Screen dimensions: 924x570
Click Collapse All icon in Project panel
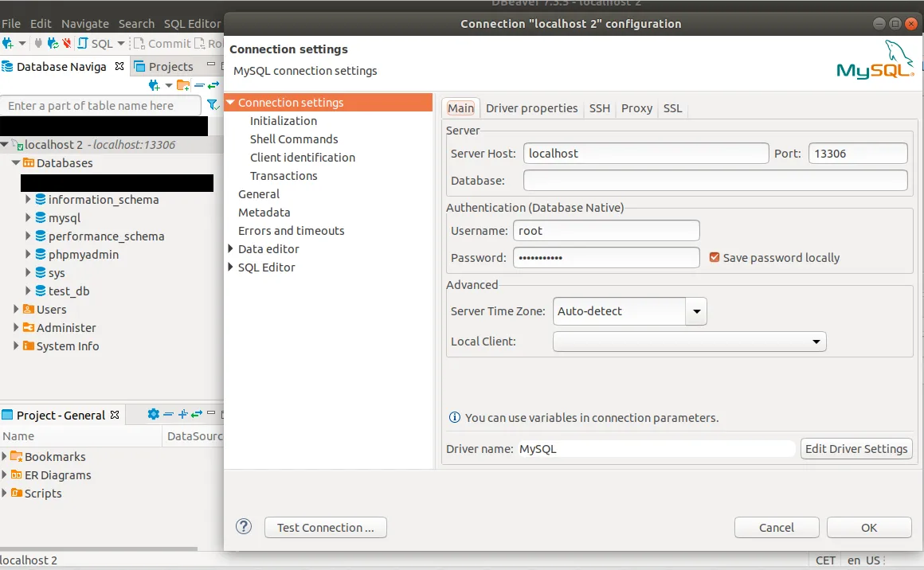pyautogui.click(x=169, y=414)
